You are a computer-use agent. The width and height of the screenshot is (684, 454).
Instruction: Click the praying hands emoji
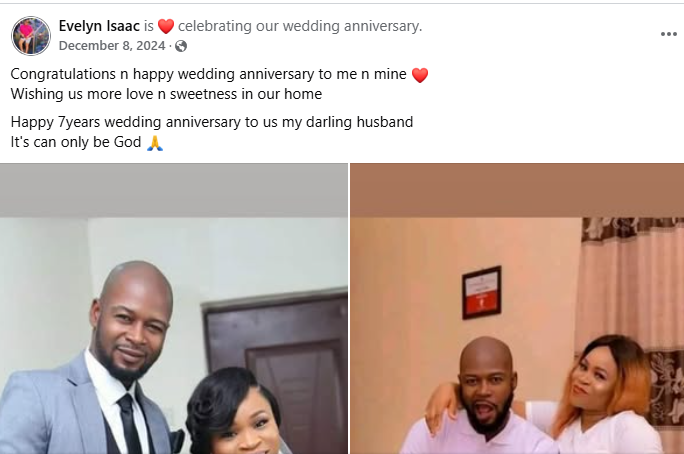click(154, 143)
